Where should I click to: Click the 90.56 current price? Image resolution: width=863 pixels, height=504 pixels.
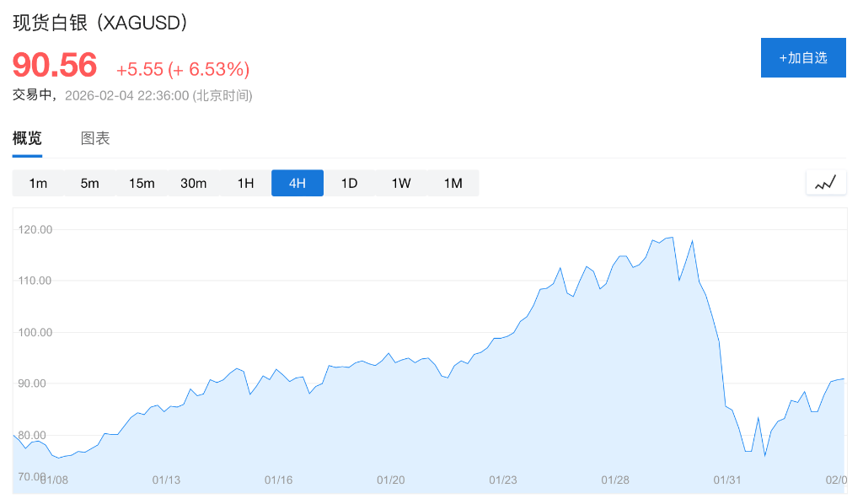(x=55, y=66)
